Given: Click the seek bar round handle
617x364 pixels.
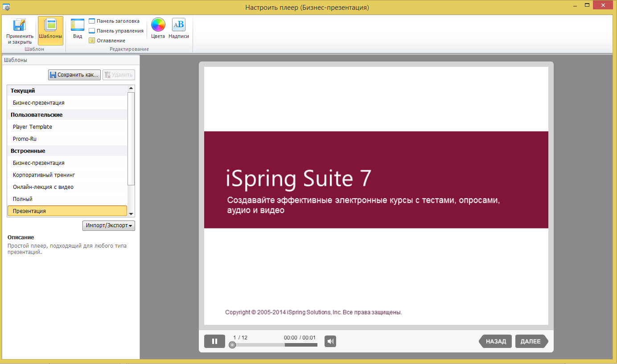Looking at the screenshot, I should click(232, 345).
